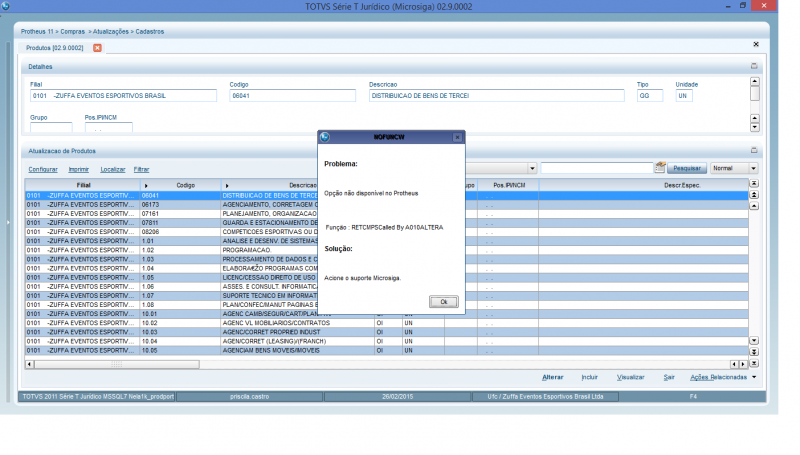Image resolution: width=800 pixels, height=455 pixels.
Task: Select row AGENC/CORRET PROPRIED INDUST
Action: (386, 332)
